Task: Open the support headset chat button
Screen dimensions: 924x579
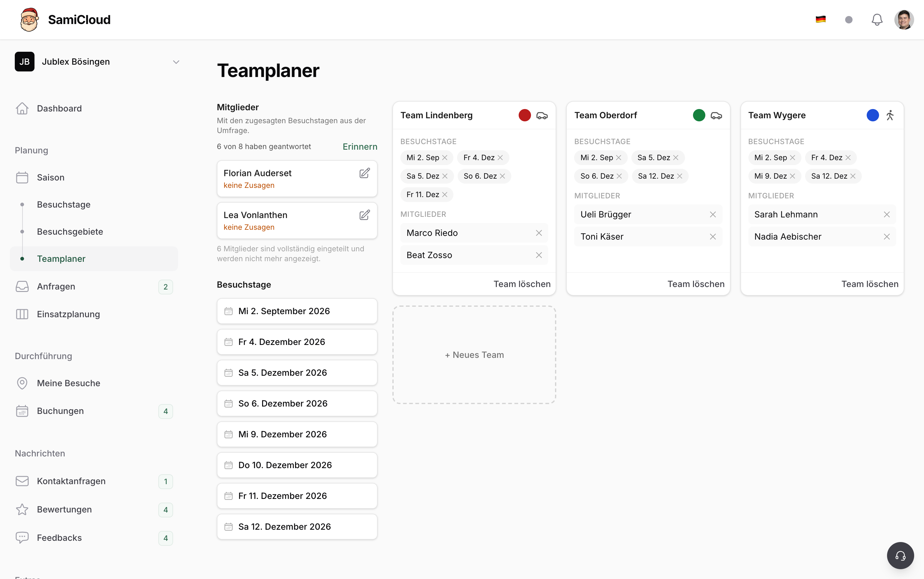Action: pyautogui.click(x=900, y=555)
